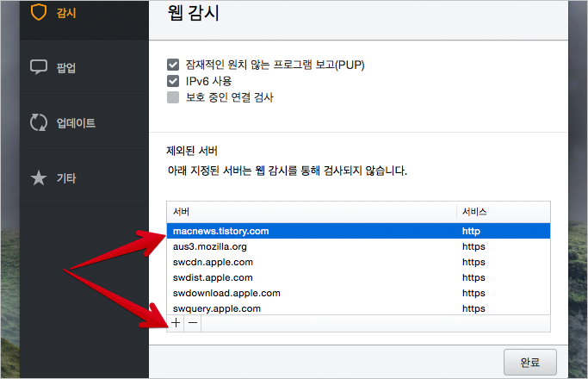The image size is (588, 379).
Task: Add a new excluded server with plus
Action: 176,323
